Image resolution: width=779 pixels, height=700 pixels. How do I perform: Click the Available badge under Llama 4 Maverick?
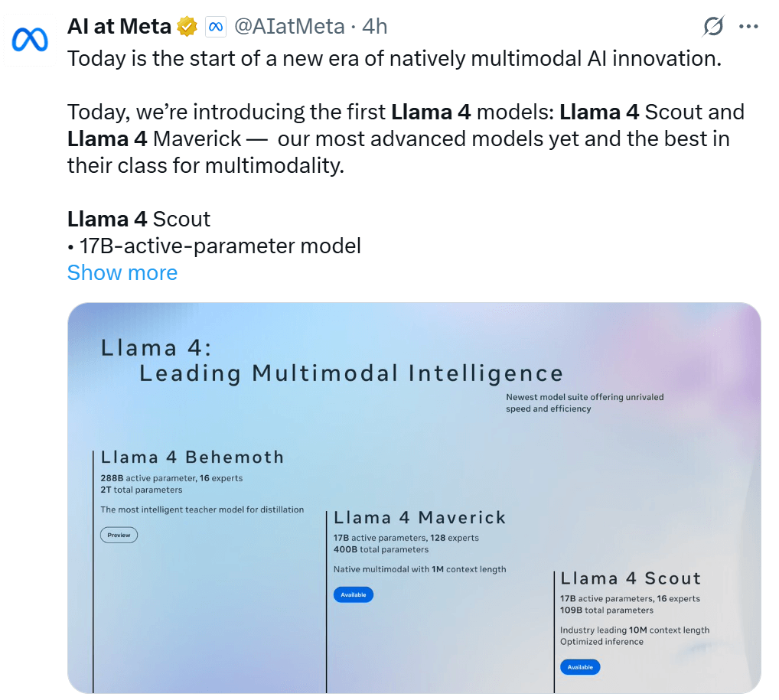[353, 594]
